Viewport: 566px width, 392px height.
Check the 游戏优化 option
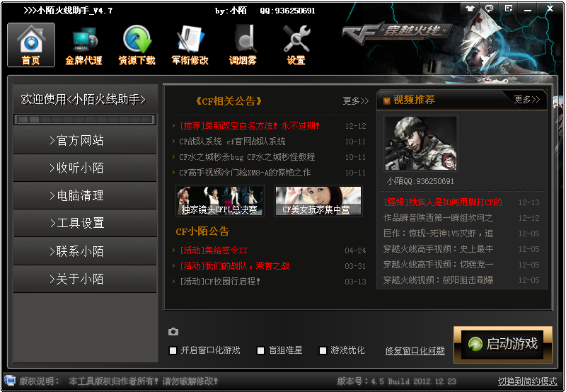[323, 350]
